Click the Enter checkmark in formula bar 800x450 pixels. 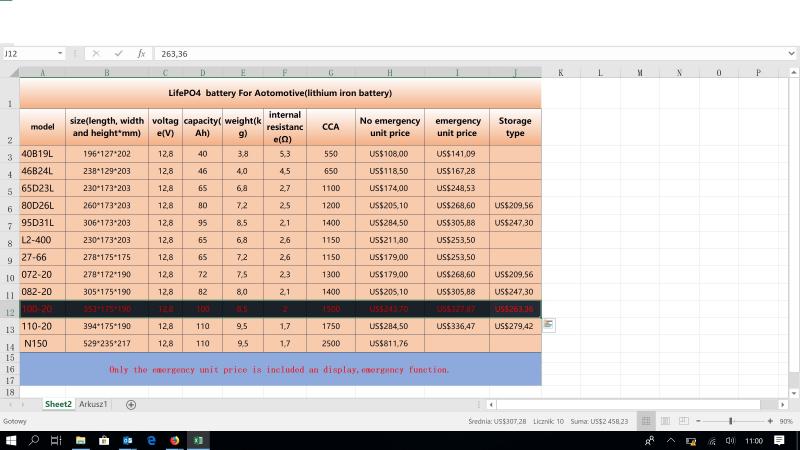click(118, 53)
